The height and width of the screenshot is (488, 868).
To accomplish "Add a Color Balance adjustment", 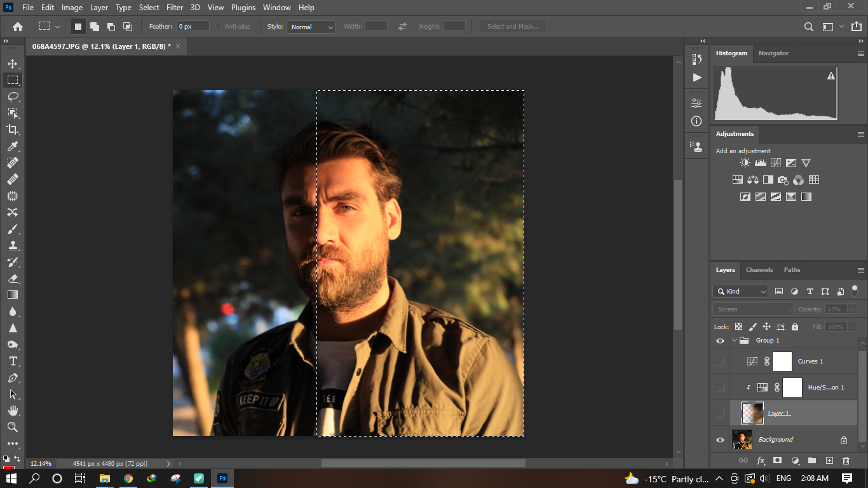I will click(753, 180).
